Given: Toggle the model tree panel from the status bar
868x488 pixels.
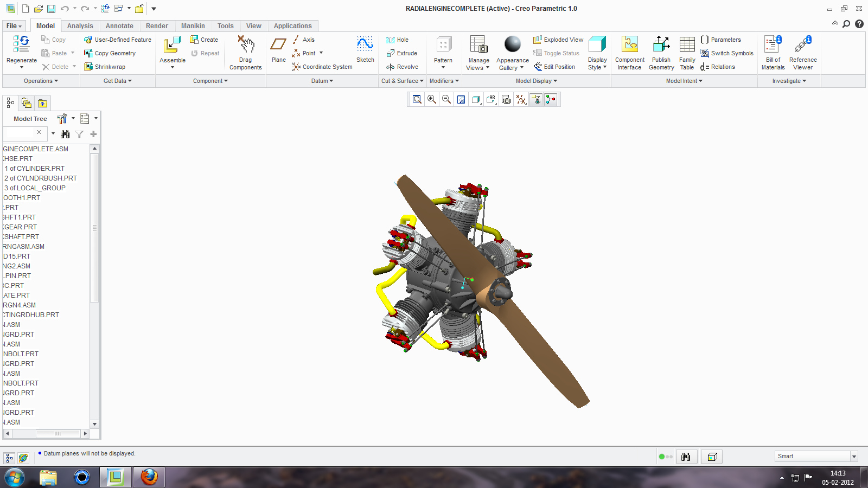Looking at the screenshot, I should pos(9,458).
